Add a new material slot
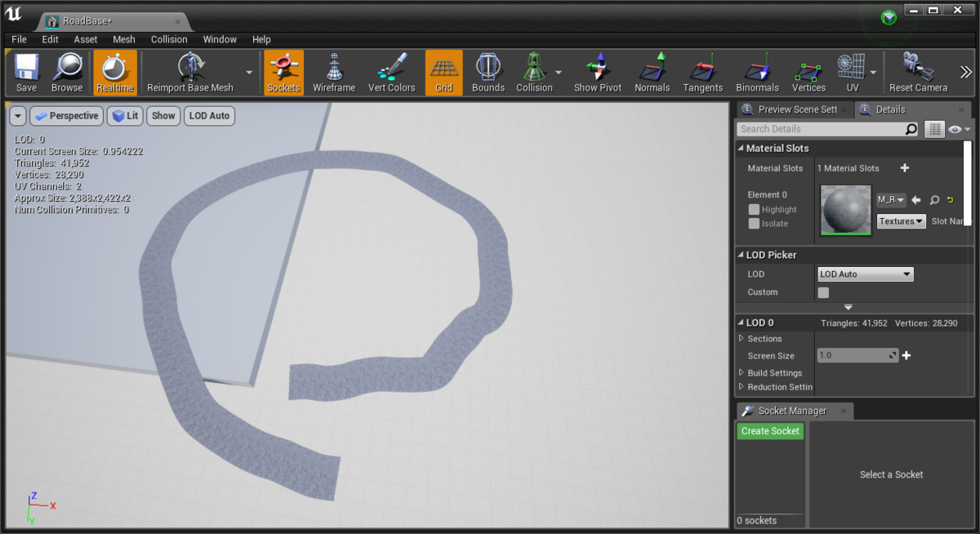Viewport: 980px width, 534px height. 904,168
